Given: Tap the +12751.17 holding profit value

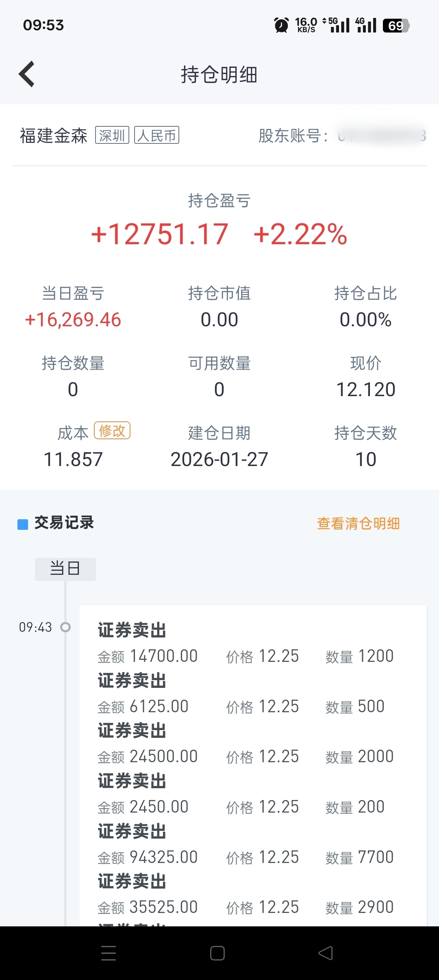Looking at the screenshot, I should [x=160, y=234].
